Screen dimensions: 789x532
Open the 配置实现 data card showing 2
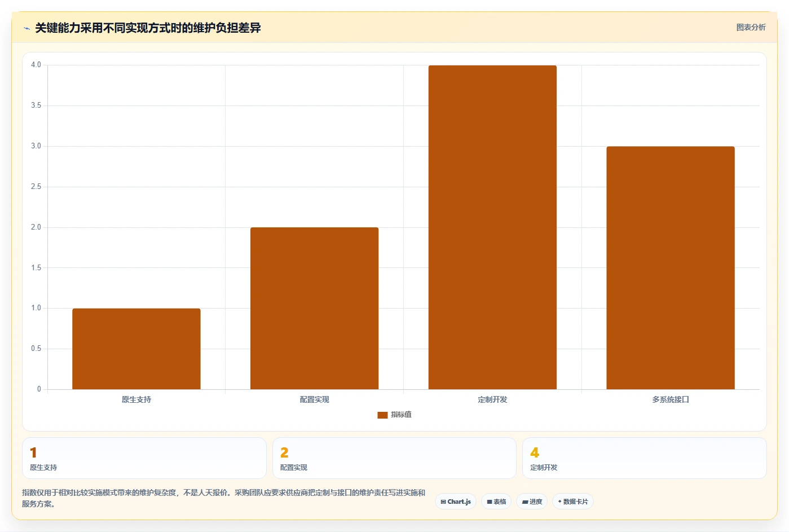tap(394, 458)
